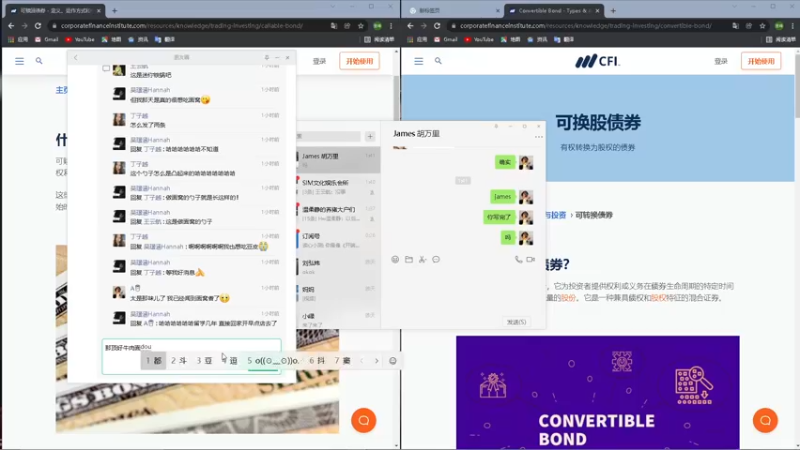The image size is (800, 450).
Task: Start video call with James
Action: [x=531, y=259]
